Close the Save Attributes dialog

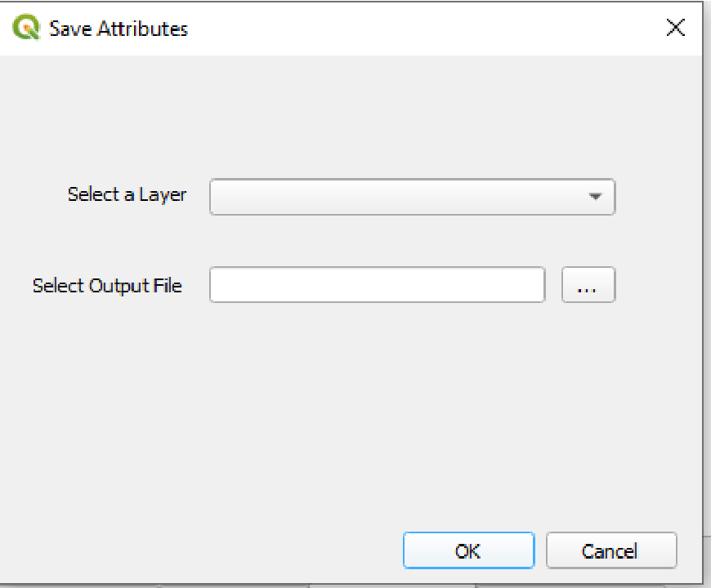pos(675,28)
